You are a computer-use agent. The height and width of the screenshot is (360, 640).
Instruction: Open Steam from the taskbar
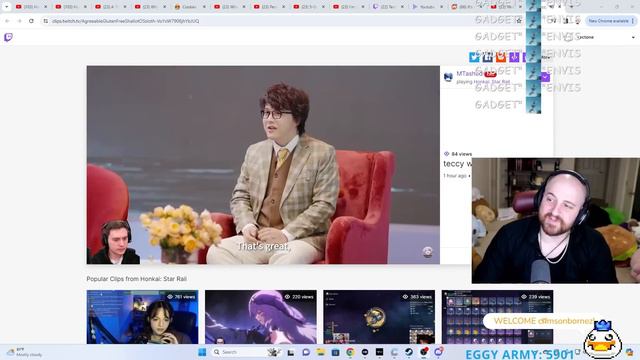(409, 352)
